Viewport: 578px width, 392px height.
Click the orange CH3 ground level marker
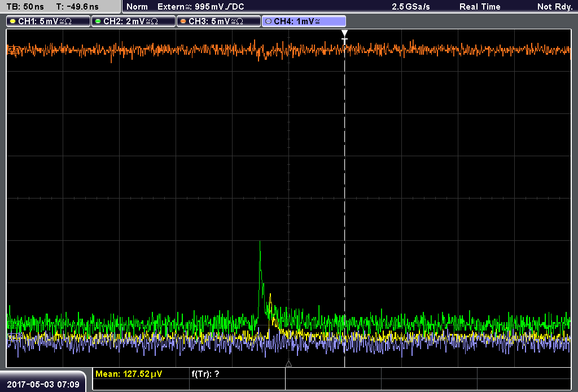click(x=14, y=50)
